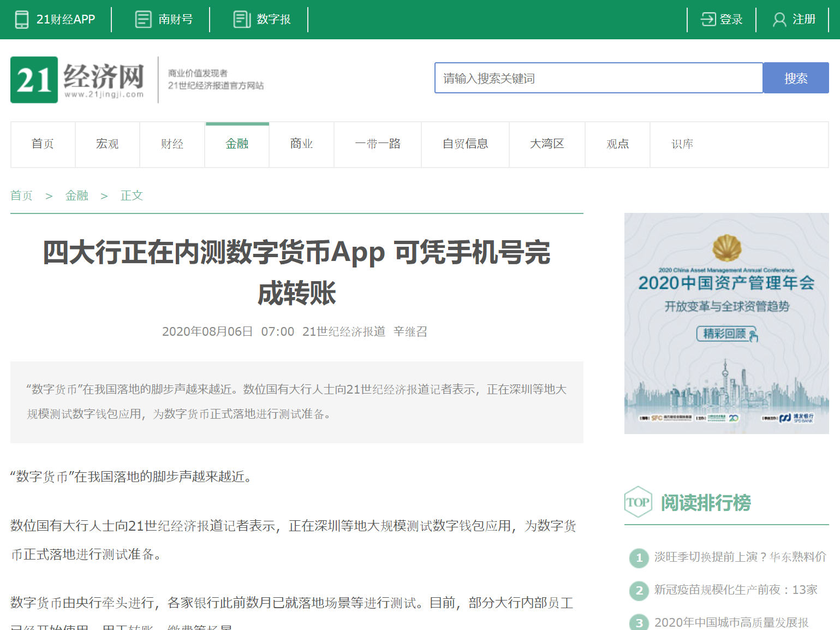Screen dimensions: 840x630
Task: Open the 一带一路 section
Action: (x=377, y=144)
